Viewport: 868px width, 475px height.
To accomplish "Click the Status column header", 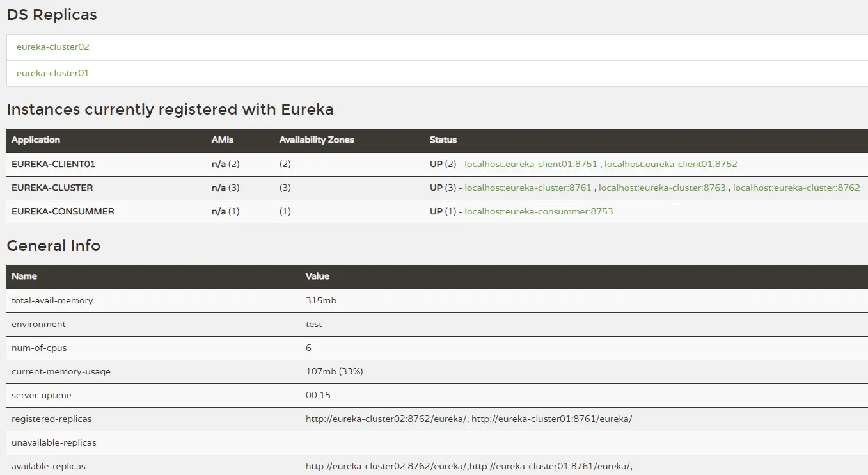I will 443,140.
